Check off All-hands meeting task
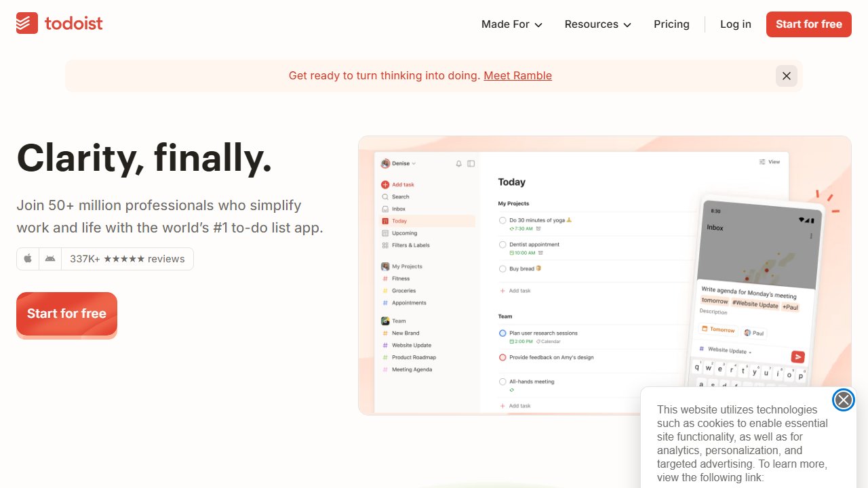868x488 pixels. click(x=502, y=382)
